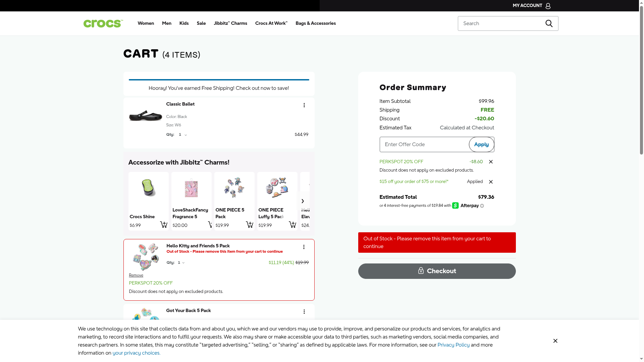Click Remove link under Hello Kitty pack
This screenshot has height=362, width=644.
tap(136, 276)
